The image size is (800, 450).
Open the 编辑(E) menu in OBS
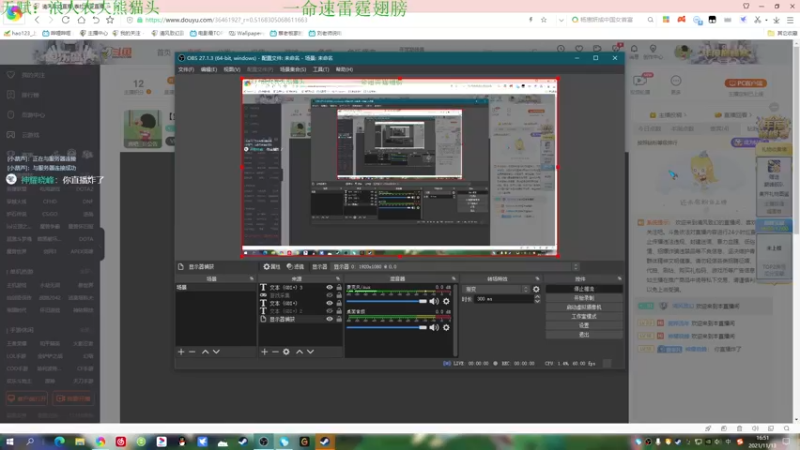(x=208, y=69)
